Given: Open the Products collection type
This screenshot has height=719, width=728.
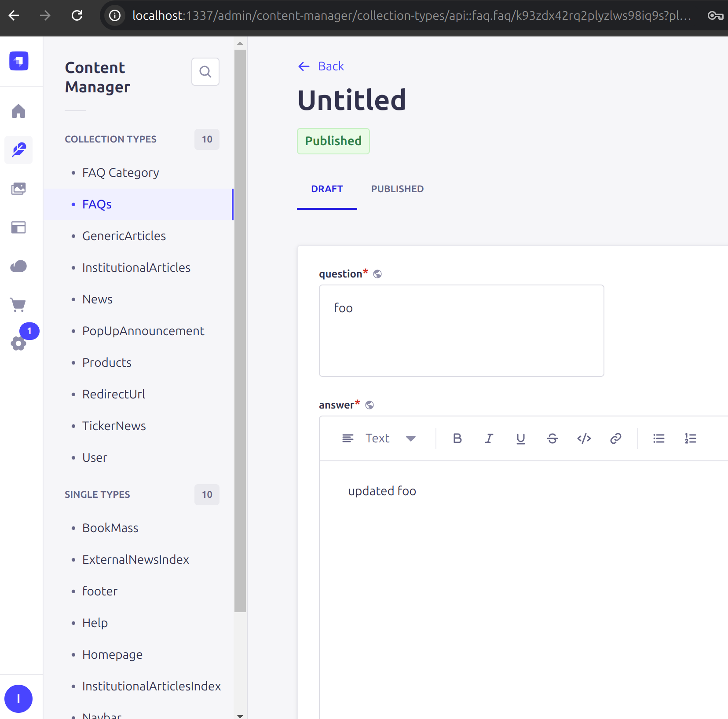Looking at the screenshot, I should pos(107,363).
